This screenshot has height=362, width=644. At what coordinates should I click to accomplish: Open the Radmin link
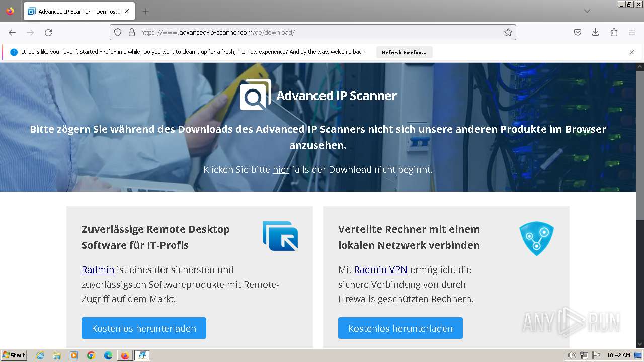coord(98,270)
